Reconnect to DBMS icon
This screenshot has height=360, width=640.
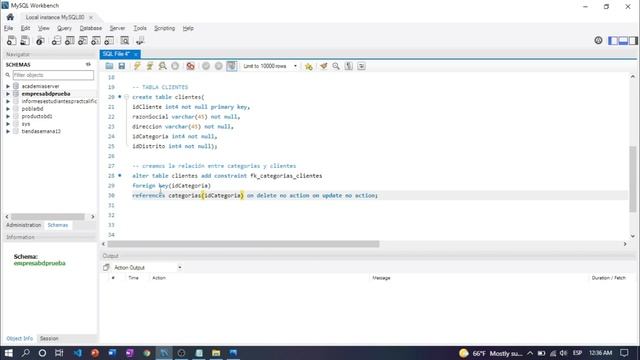coord(140,40)
